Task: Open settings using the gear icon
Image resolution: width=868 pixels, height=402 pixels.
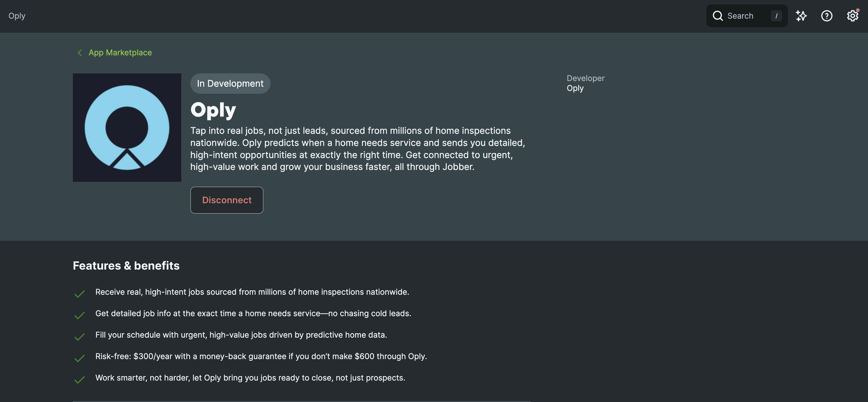Action: tap(852, 16)
